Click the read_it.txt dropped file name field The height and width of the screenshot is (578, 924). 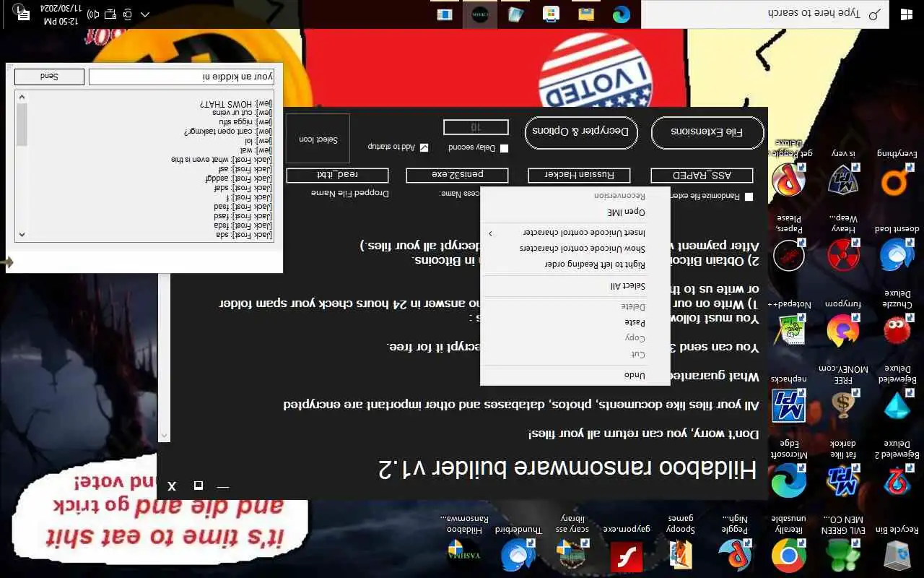[x=337, y=175]
